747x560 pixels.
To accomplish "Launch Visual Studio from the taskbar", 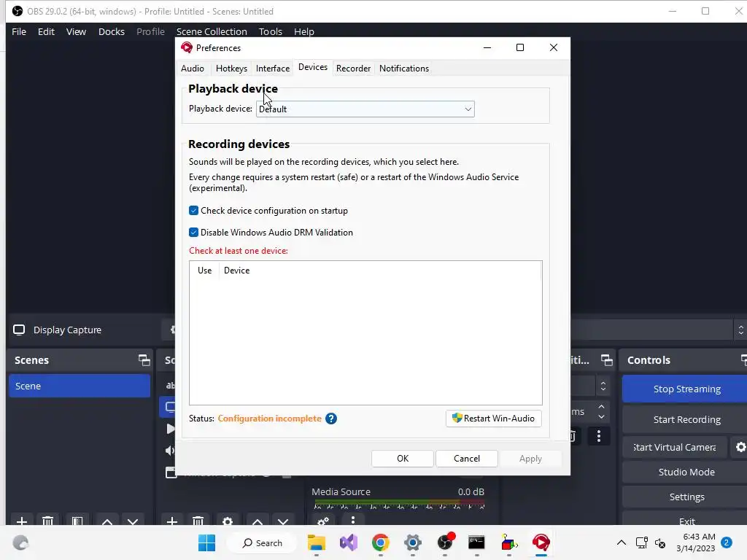I will [x=348, y=542].
